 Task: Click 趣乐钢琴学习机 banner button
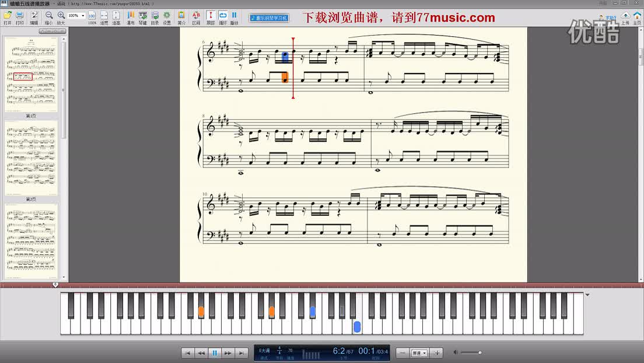pyautogui.click(x=269, y=18)
